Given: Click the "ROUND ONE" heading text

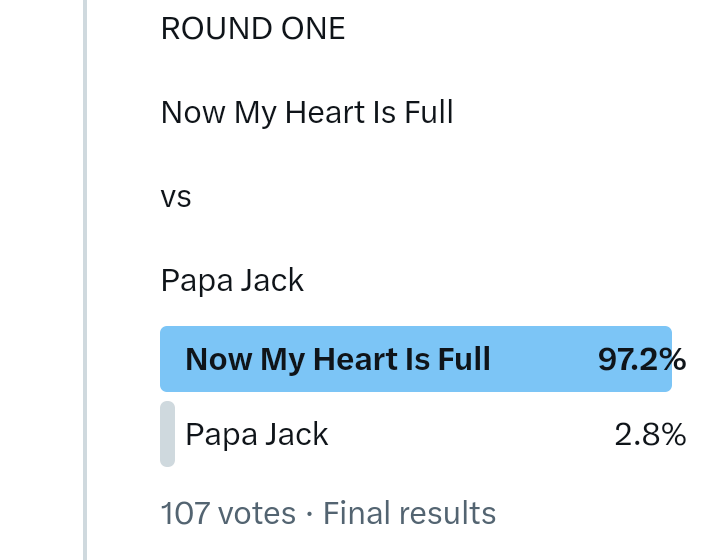Looking at the screenshot, I should pos(253,29).
